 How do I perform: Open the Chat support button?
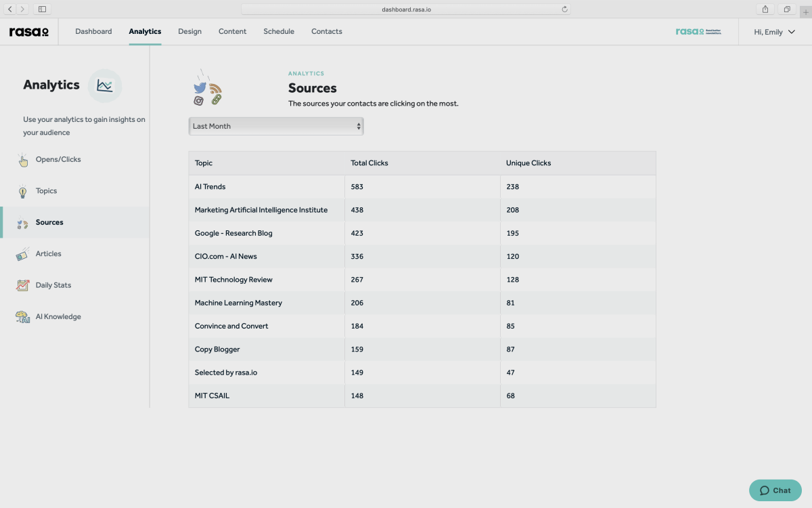[775, 490]
